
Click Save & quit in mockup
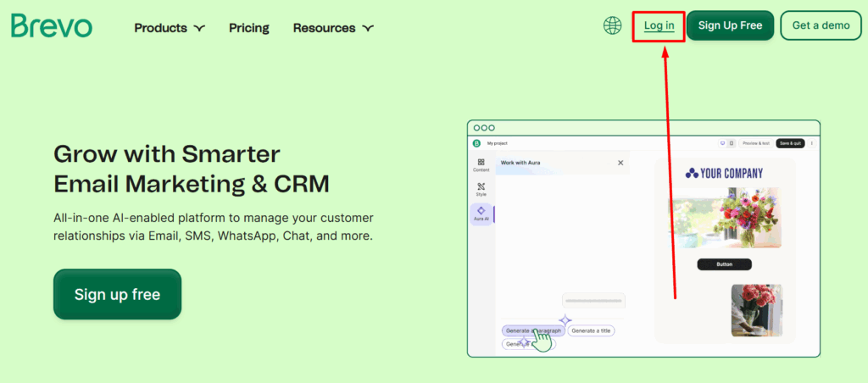(x=790, y=143)
